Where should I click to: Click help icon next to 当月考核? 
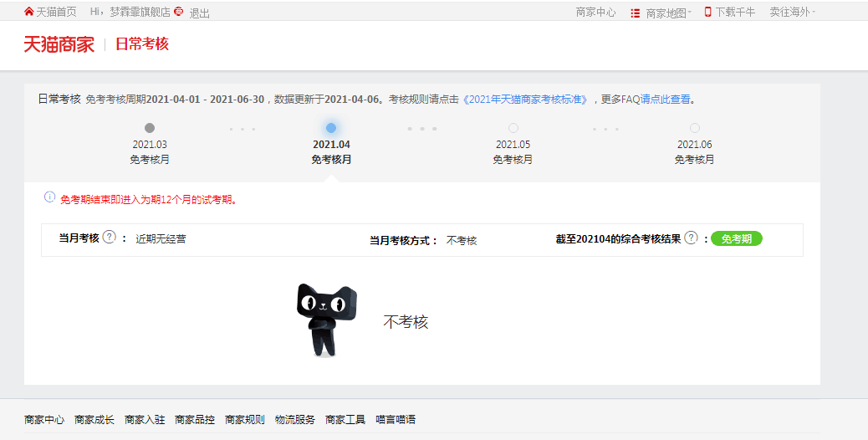[x=109, y=238]
